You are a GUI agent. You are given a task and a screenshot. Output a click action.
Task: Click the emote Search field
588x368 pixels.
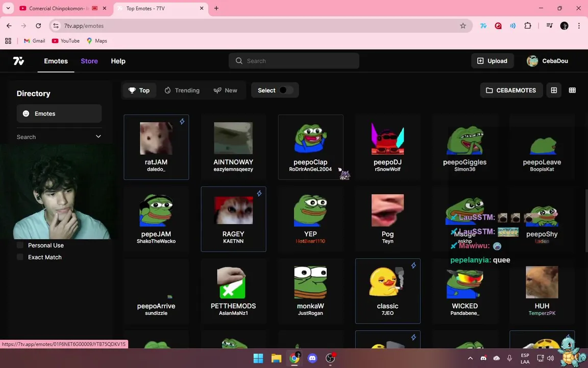[x=293, y=61]
